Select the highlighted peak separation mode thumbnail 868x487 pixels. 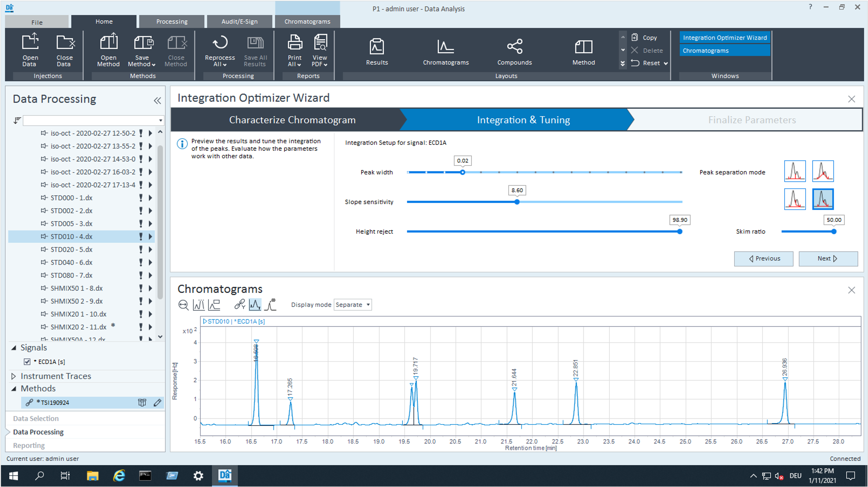click(x=822, y=199)
